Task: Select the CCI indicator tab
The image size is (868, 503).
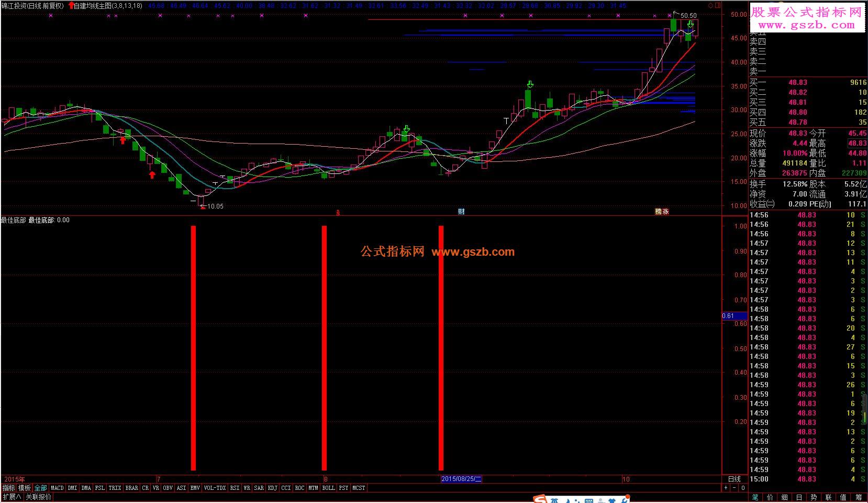Action: coord(286,488)
